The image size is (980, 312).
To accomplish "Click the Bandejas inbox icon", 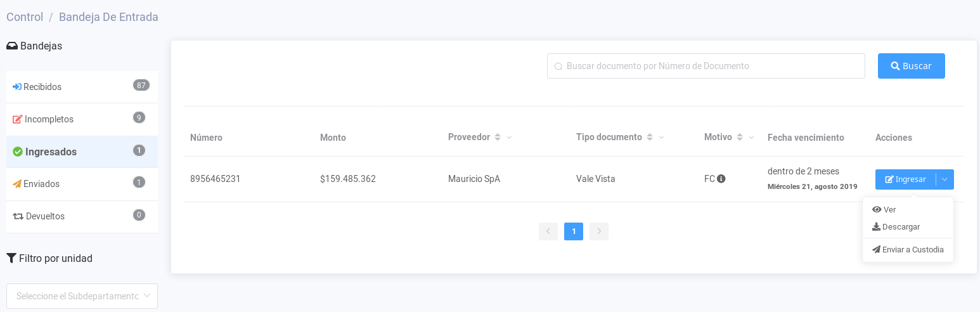I will (12, 46).
